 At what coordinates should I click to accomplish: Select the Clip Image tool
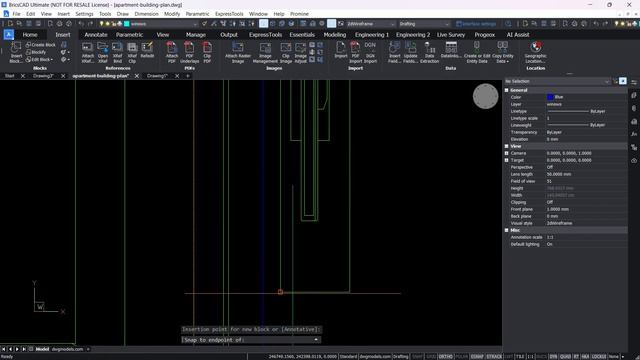coord(286,52)
